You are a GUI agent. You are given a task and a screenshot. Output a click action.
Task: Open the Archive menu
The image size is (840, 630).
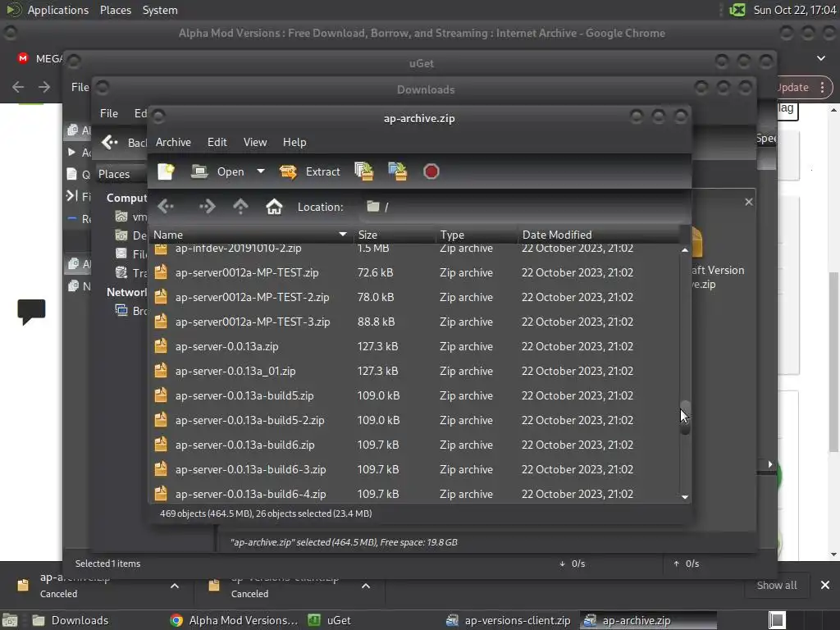(173, 142)
